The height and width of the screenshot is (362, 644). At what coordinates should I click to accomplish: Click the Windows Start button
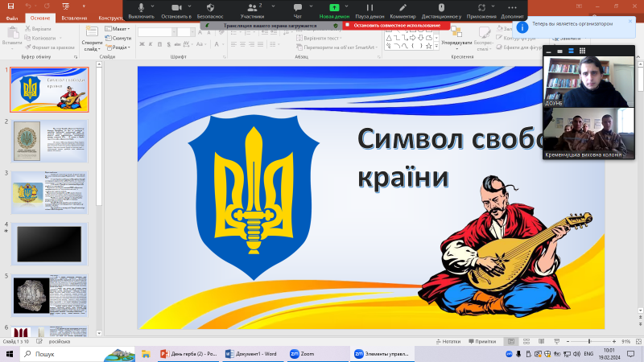[10, 354]
